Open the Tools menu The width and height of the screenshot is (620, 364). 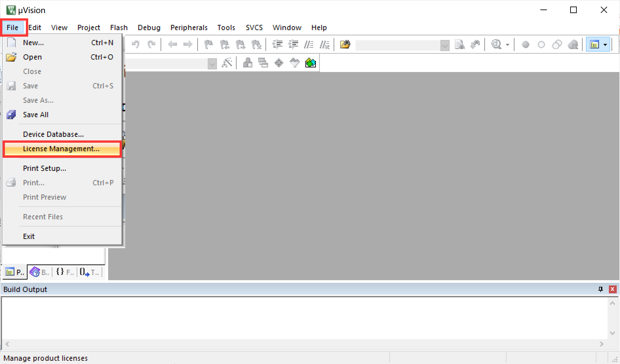click(x=226, y=27)
